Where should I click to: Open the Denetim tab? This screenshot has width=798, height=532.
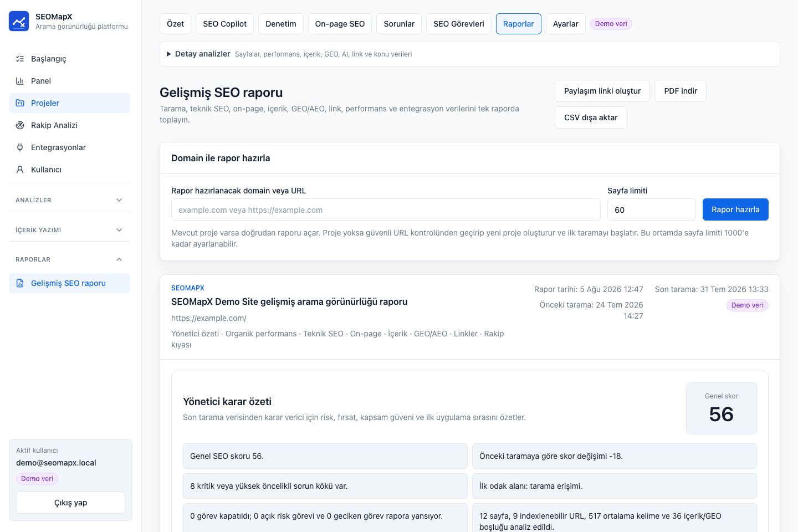coord(281,24)
